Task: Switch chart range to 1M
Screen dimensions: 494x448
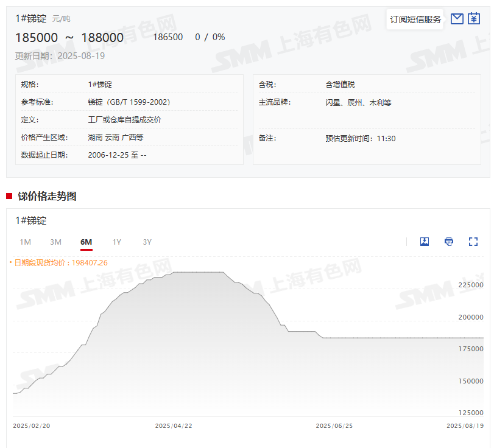Action: click(25, 242)
